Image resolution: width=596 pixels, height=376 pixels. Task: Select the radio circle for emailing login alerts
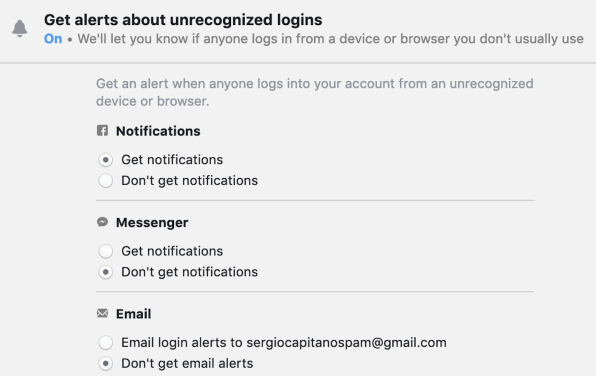[x=106, y=343]
